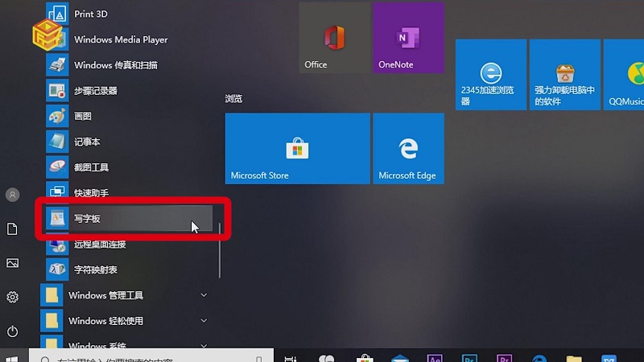Viewport: 644px width, 362px height.
Task: Open the 字符映射表 character map
Action: (95, 269)
